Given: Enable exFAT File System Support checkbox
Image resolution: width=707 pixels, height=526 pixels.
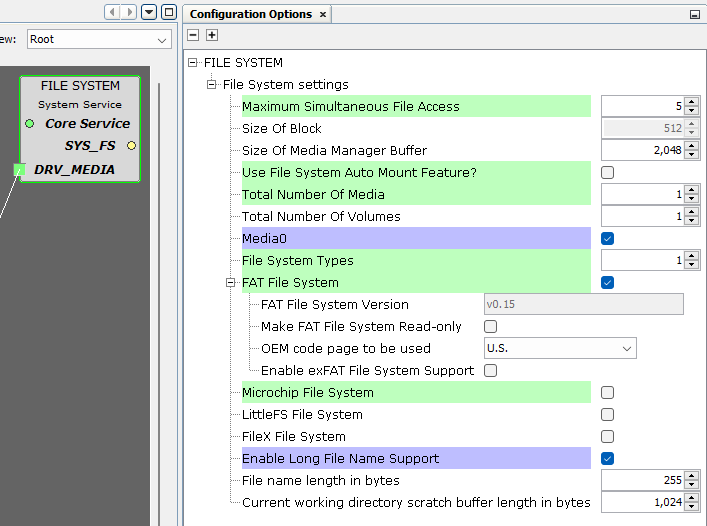Looking at the screenshot, I should [x=490, y=371].
